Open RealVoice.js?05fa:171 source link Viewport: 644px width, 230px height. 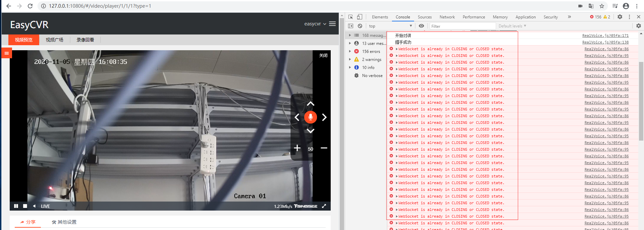point(605,35)
